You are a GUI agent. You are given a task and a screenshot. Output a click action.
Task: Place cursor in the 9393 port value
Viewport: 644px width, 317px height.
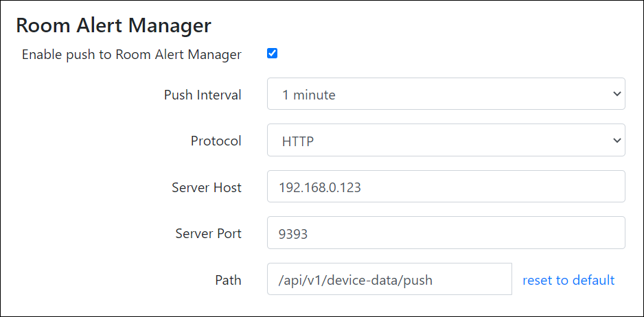point(293,234)
